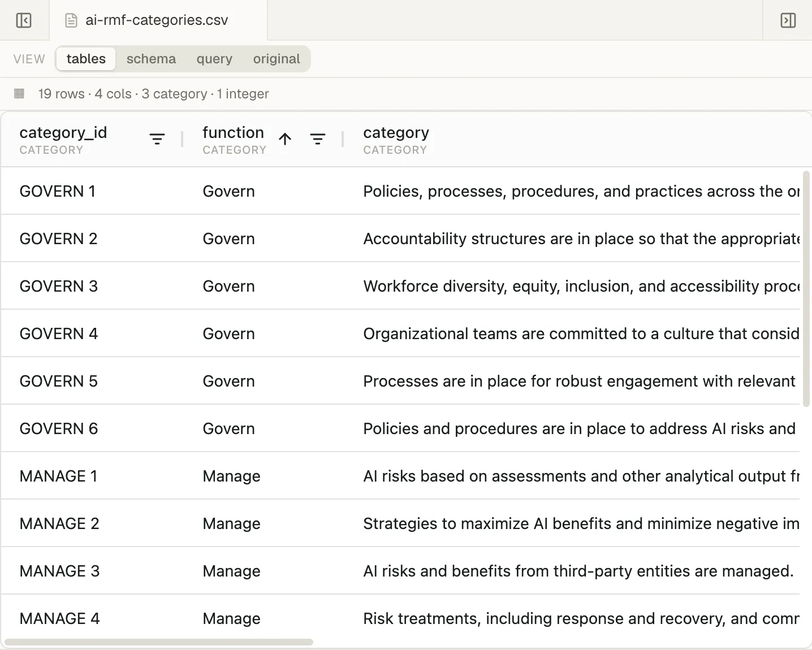The image size is (812, 650).
Task: Click the file icon beside ai-rmf-categories.csv
Action: coord(71,20)
